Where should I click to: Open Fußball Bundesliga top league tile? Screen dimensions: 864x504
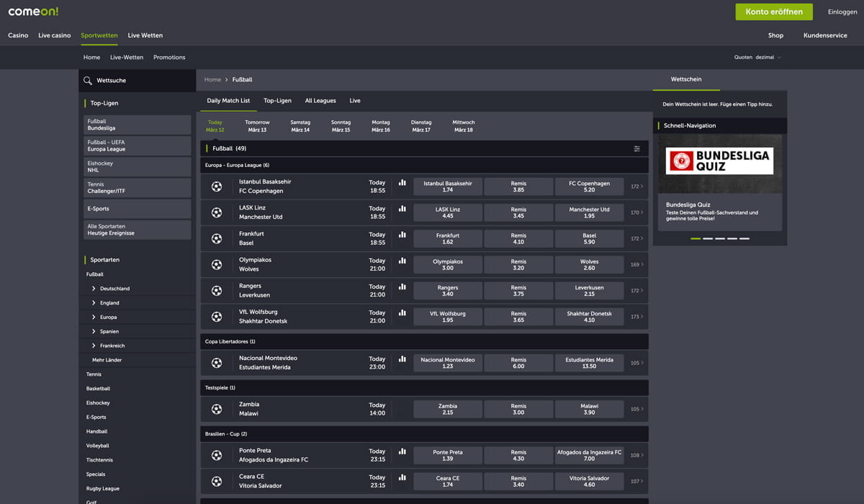pyautogui.click(x=135, y=125)
